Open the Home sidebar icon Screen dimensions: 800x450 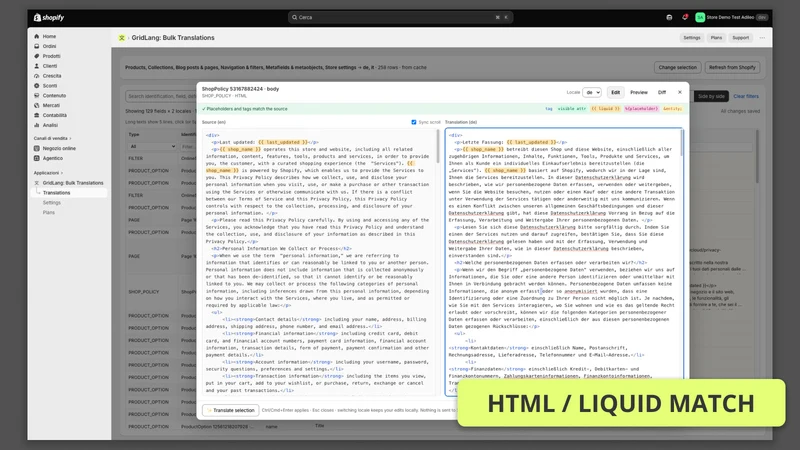tap(37, 36)
